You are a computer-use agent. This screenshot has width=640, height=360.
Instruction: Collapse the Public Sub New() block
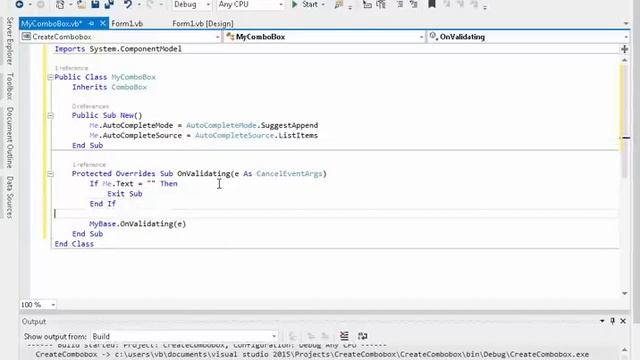point(50,116)
